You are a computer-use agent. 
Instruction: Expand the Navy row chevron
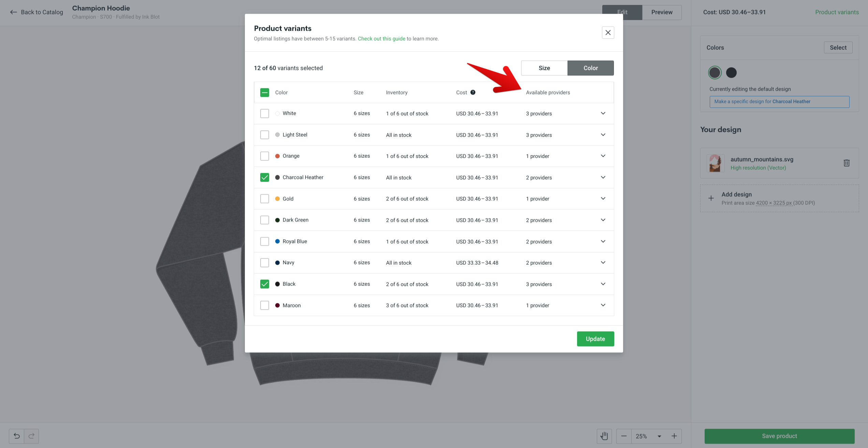click(603, 263)
